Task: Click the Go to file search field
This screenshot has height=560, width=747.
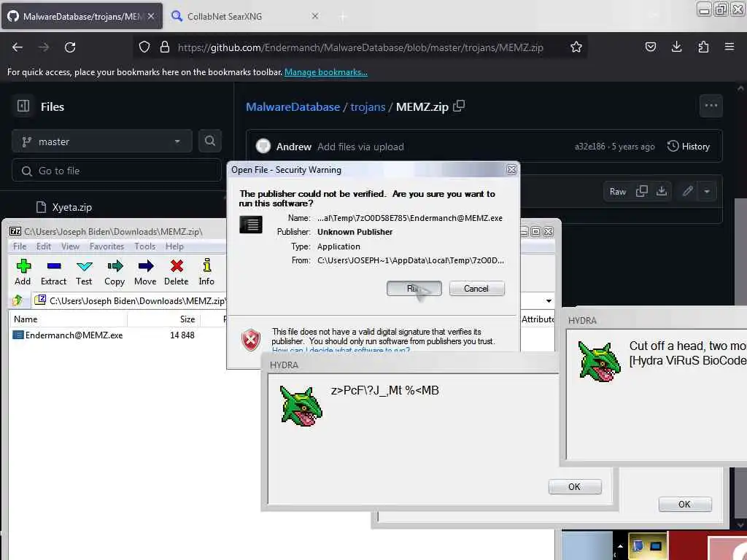Action: tap(117, 171)
